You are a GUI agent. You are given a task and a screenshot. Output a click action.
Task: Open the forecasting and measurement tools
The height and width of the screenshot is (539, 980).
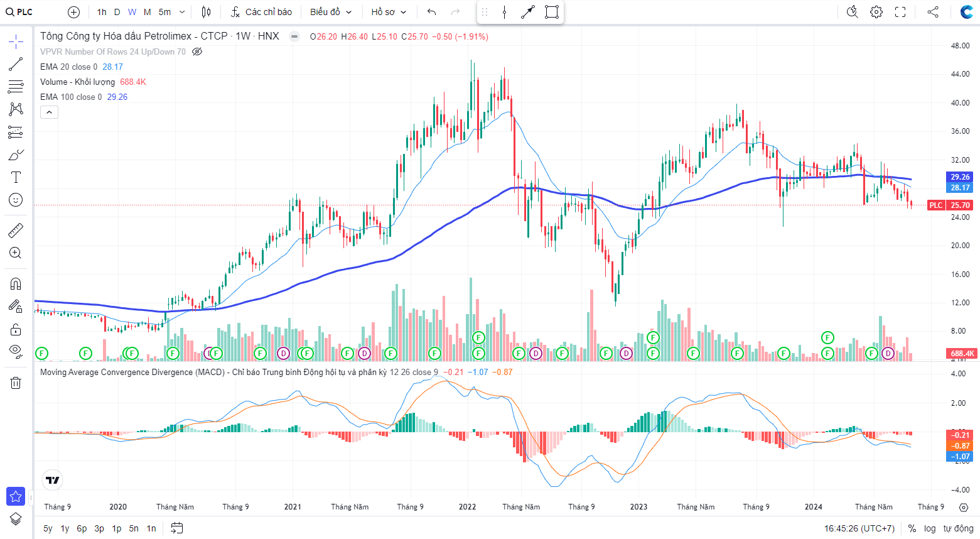[16, 132]
